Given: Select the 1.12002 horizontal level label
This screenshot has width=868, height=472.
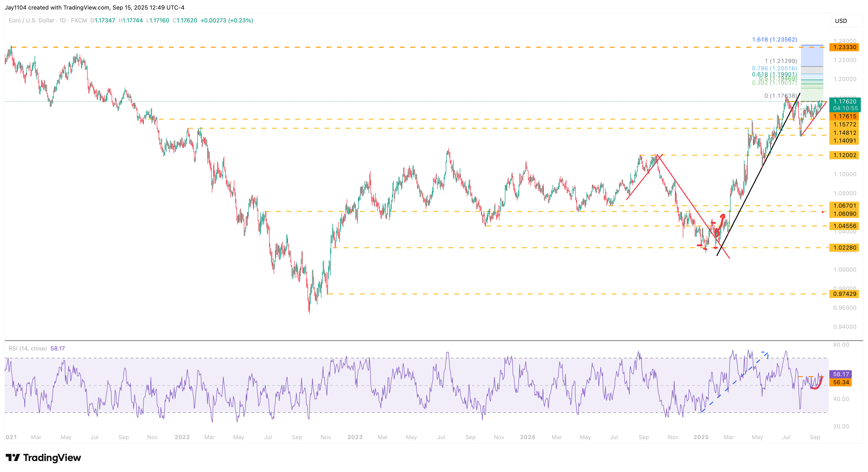Looking at the screenshot, I should click(x=844, y=155).
